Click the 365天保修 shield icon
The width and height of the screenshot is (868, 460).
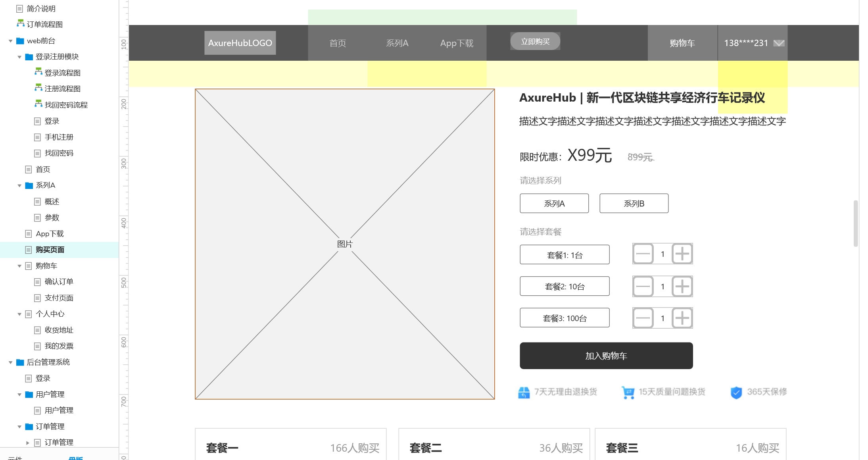coord(736,393)
